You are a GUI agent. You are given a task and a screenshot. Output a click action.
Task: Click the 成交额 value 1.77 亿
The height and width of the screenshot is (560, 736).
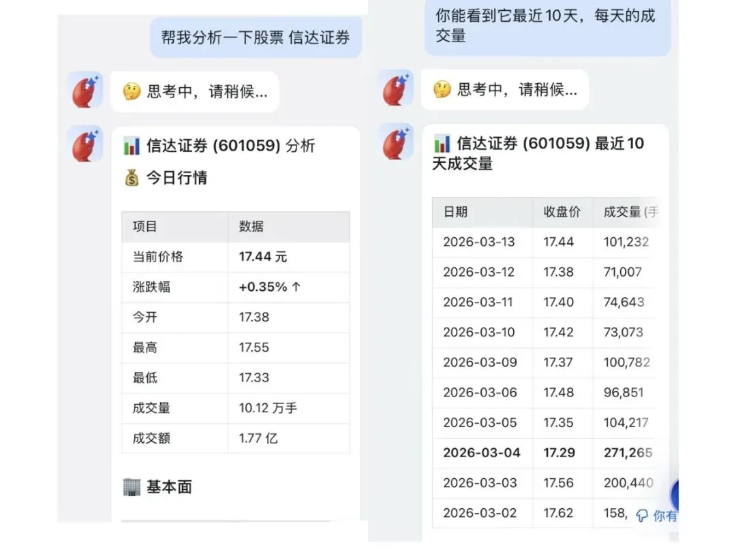tap(258, 439)
